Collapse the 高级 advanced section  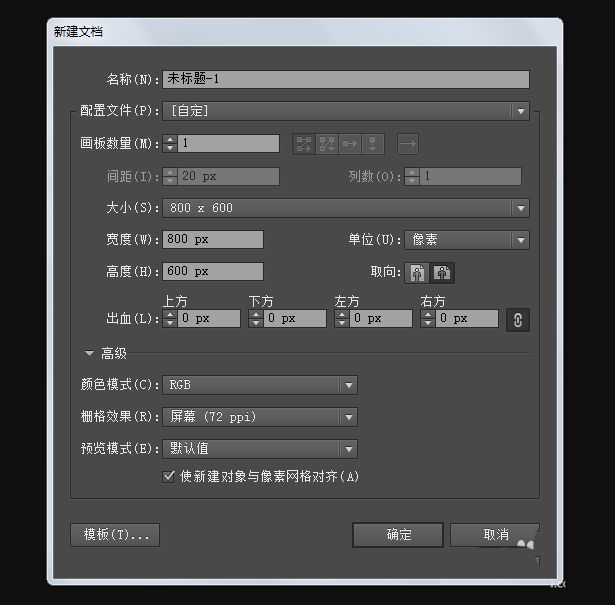89,353
